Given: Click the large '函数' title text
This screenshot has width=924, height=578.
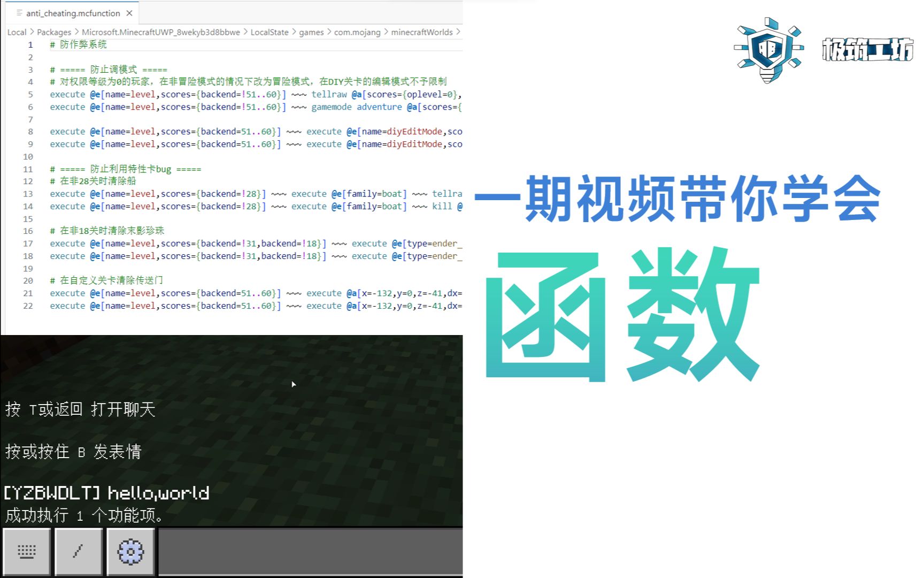Looking at the screenshot, I should pyautogui.click(x=623, y=315).
